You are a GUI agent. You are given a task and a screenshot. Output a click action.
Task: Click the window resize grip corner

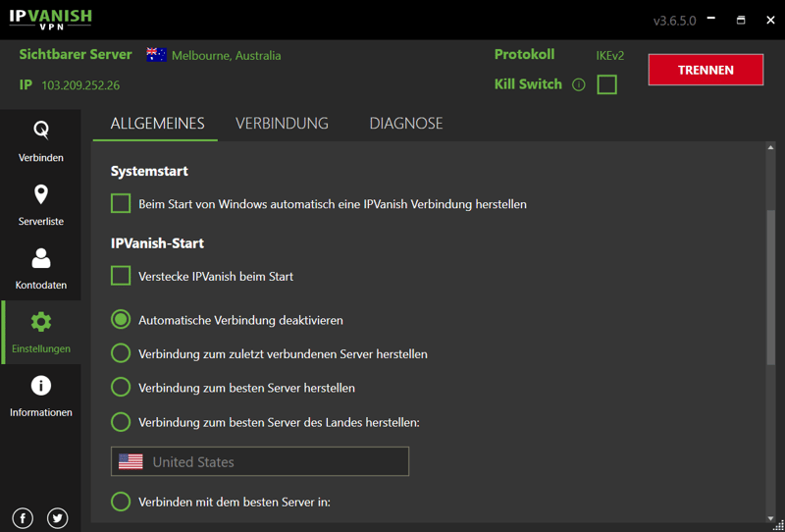[x=779, y=526]
